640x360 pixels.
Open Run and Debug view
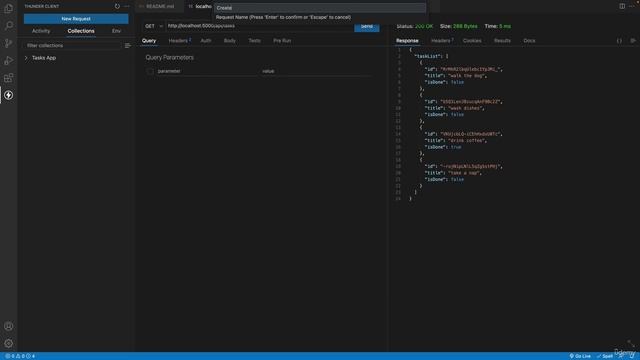[x=8, y=60]
